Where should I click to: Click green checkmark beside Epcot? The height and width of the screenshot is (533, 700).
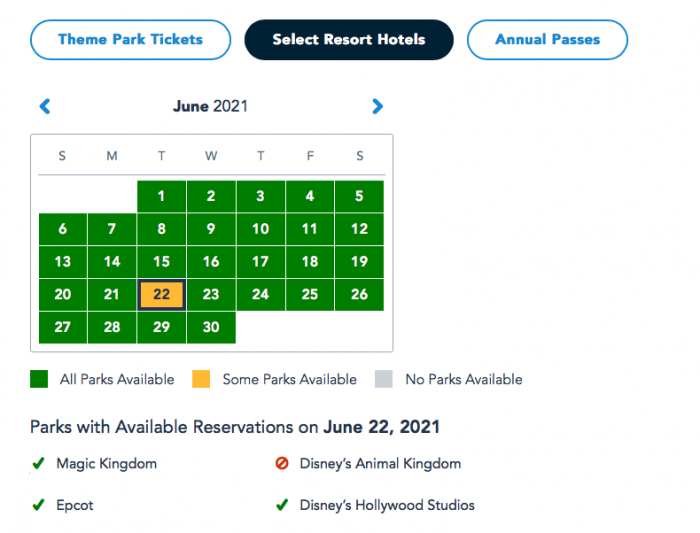(x=38, y=505)
